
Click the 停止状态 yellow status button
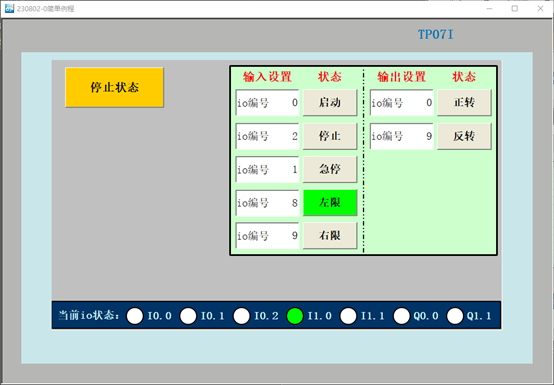(x=114, y=87)
